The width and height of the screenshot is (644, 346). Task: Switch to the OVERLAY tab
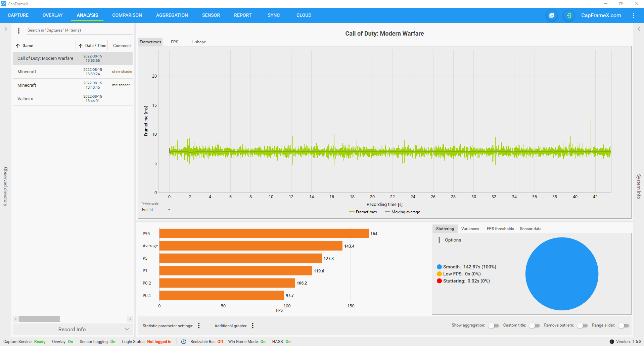(52, 15)
